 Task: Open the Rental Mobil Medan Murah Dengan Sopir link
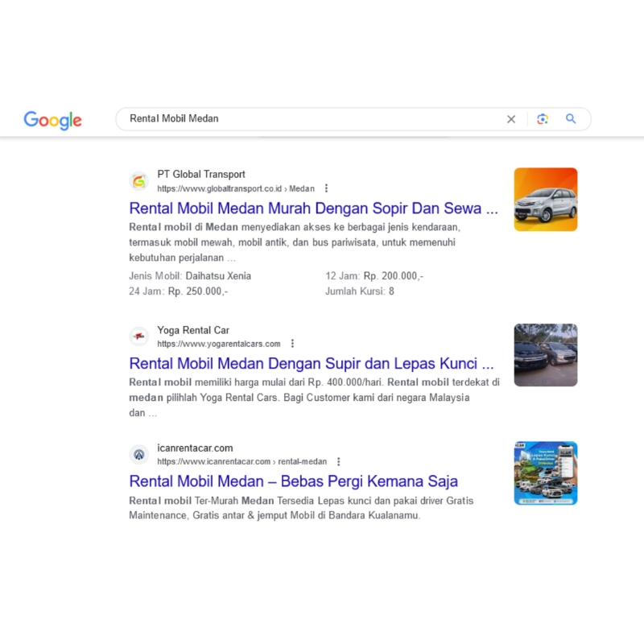pos(313,208)
